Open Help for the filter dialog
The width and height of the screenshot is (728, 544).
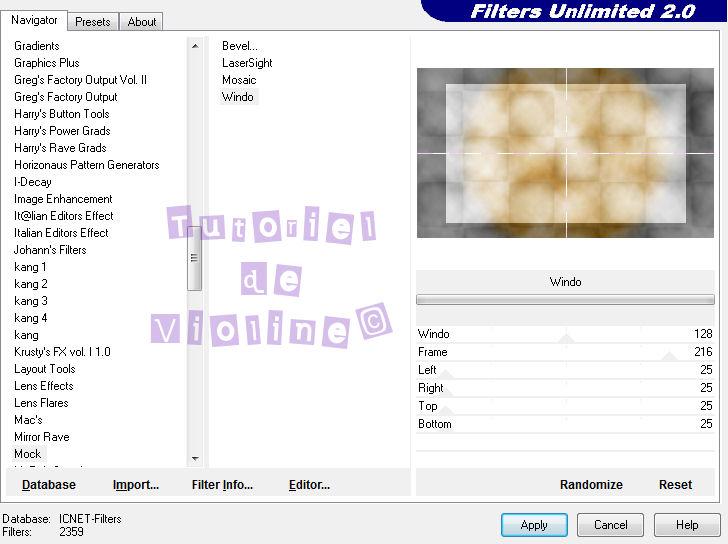click(x=687, y=525)
